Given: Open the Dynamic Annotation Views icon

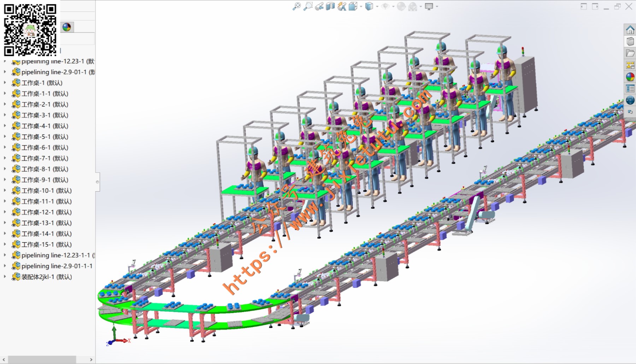Looking at the screenshot, I should click(x=342, y=6).
